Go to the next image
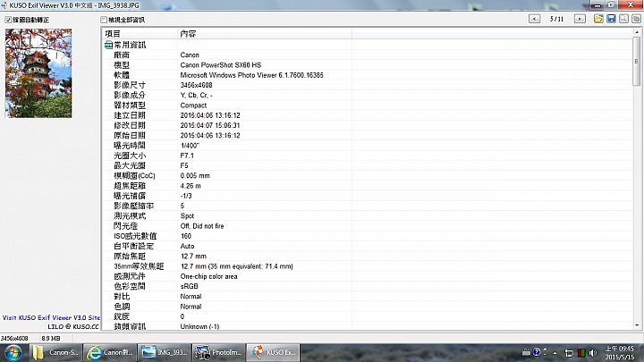Screen dimensions: 644x362 (580, 19)
